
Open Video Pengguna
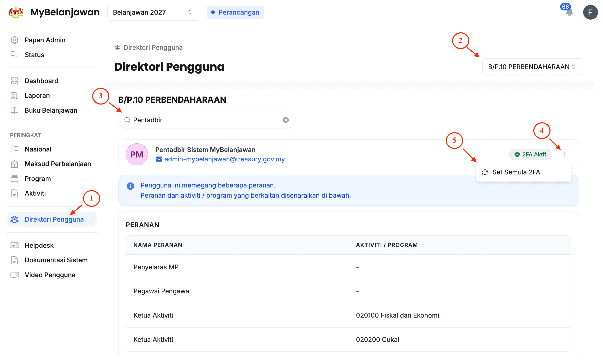[52, 275]
